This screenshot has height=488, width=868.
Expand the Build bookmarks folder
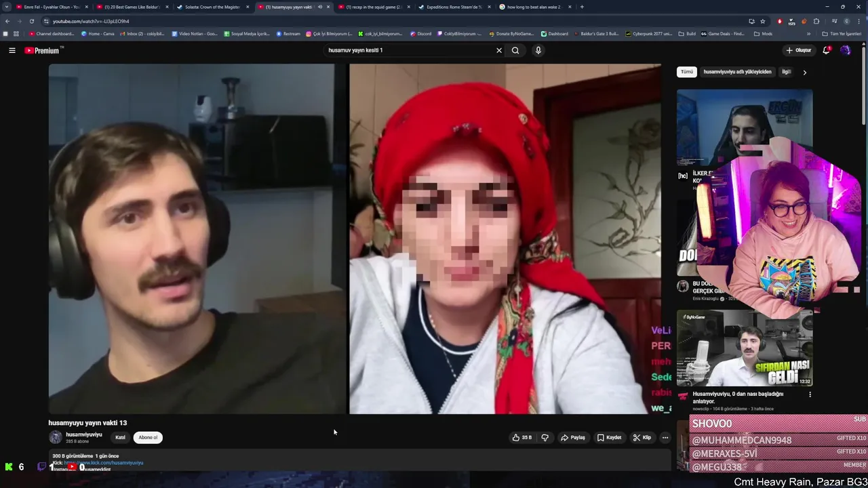(687, 34)
